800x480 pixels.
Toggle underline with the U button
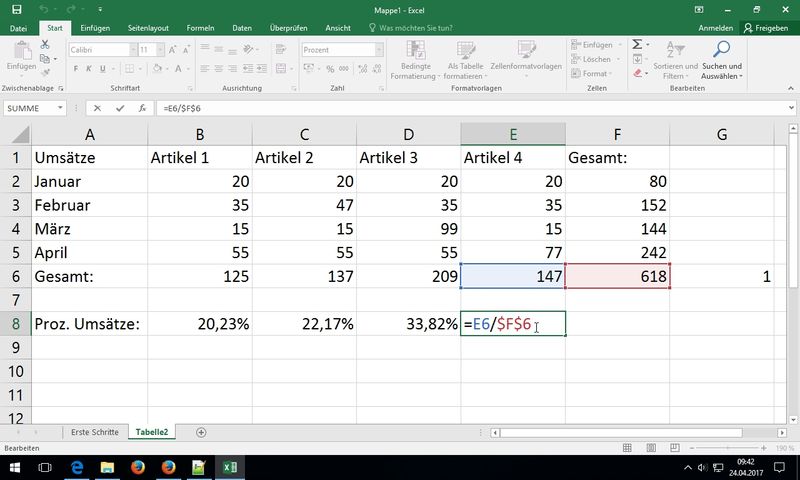(x=103, y=68)
